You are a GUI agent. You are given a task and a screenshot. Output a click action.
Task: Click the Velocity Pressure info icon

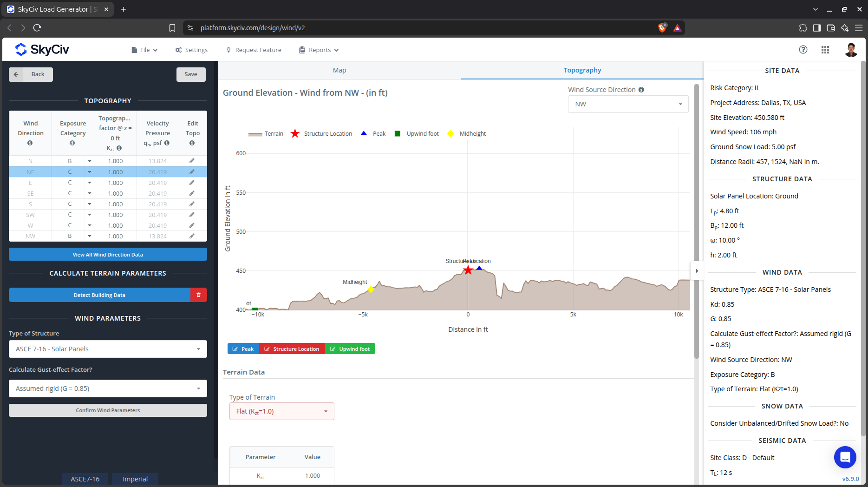tap(167, 143)
